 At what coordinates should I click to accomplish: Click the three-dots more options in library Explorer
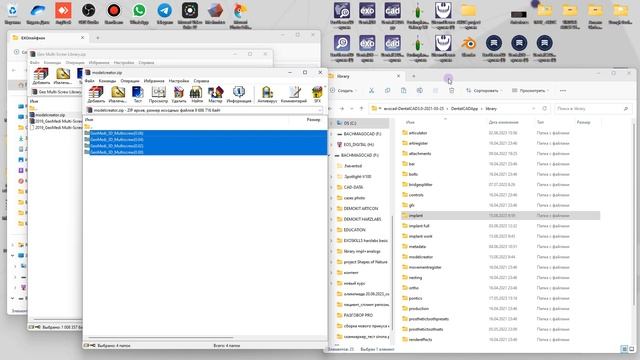click(563, 91)
